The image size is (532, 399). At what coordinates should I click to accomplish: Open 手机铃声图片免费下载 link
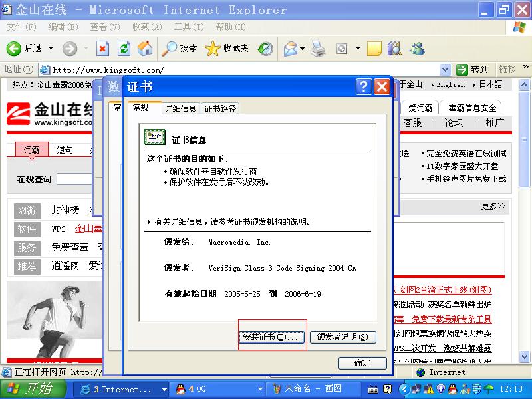coord(466,178)
